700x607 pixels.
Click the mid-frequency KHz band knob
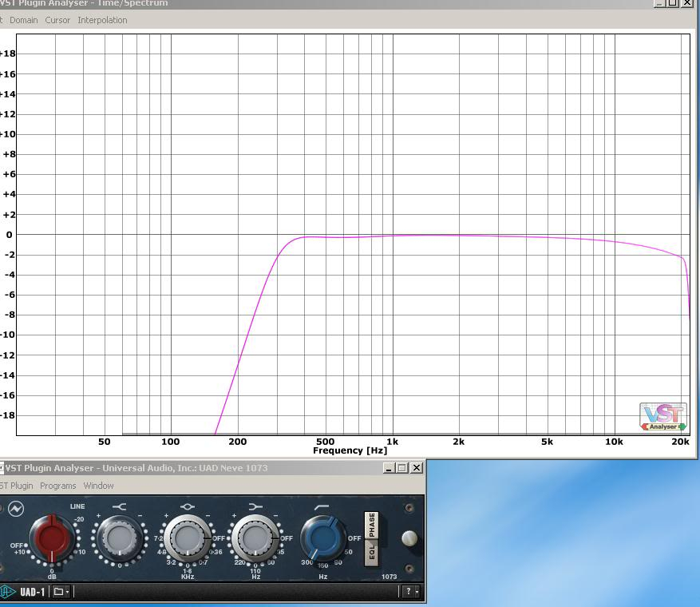point(188,539)
